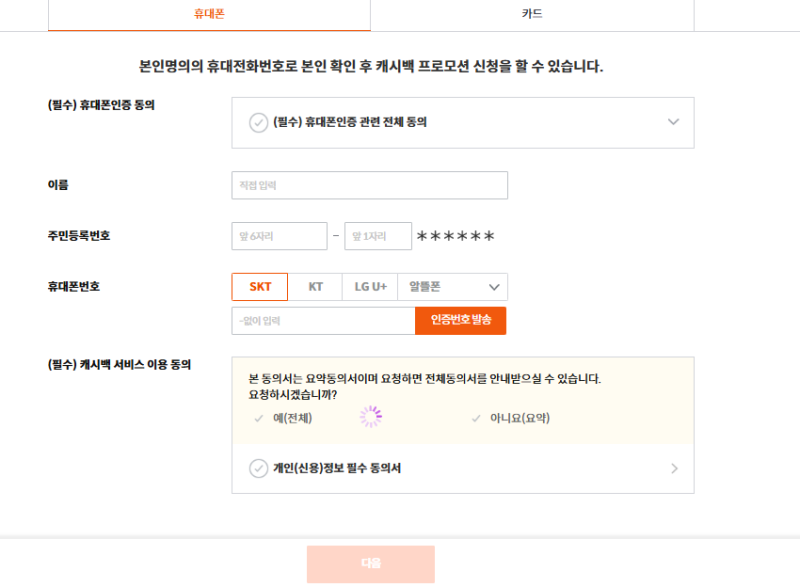800x587 pixels.
Task: Switch to the 카드 tab
Action: coord(532,14)
